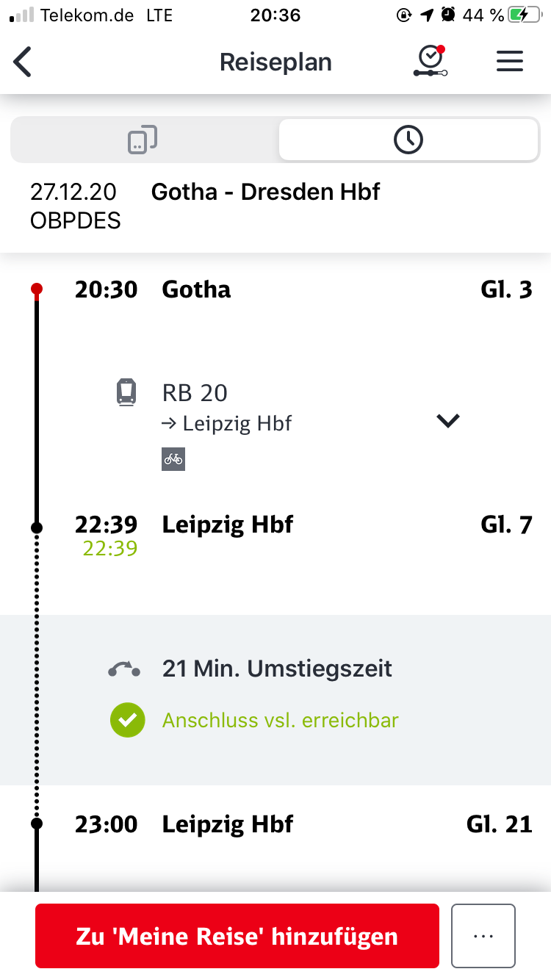Tap the battery indicator in status bar

pyautogui.click(x=526, y=15)
